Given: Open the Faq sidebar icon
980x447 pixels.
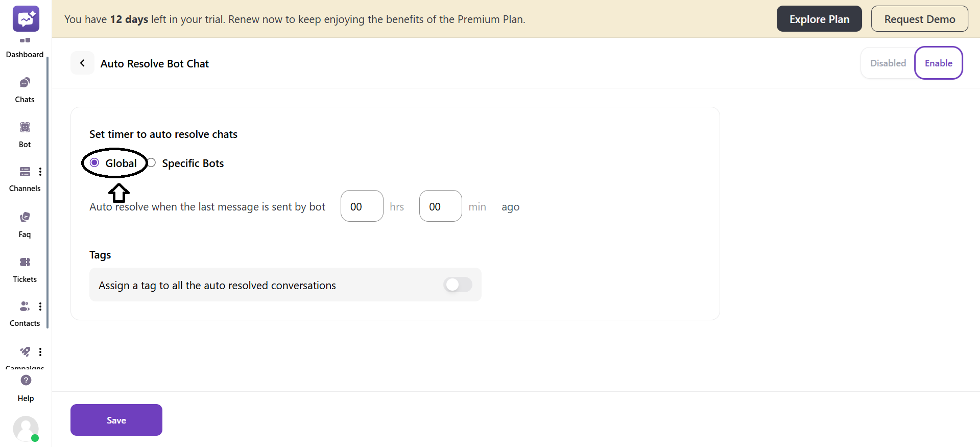Looking at the screenshot, I should click(25, 218).
